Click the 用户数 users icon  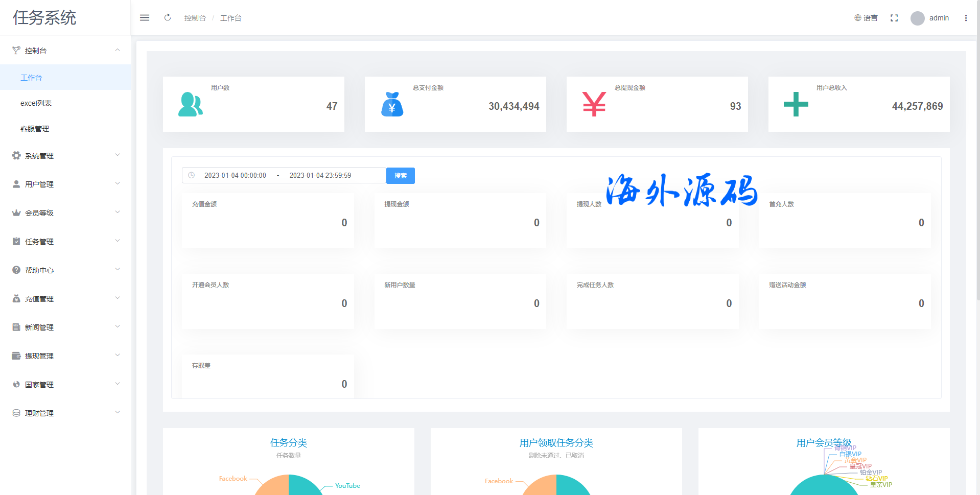coord(190,104)
